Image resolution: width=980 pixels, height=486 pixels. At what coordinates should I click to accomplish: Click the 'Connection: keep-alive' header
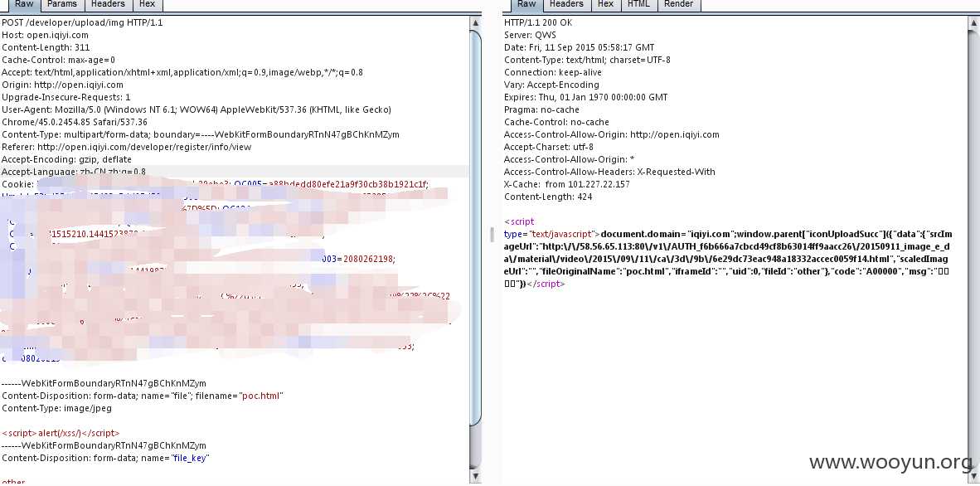[553, 72]
